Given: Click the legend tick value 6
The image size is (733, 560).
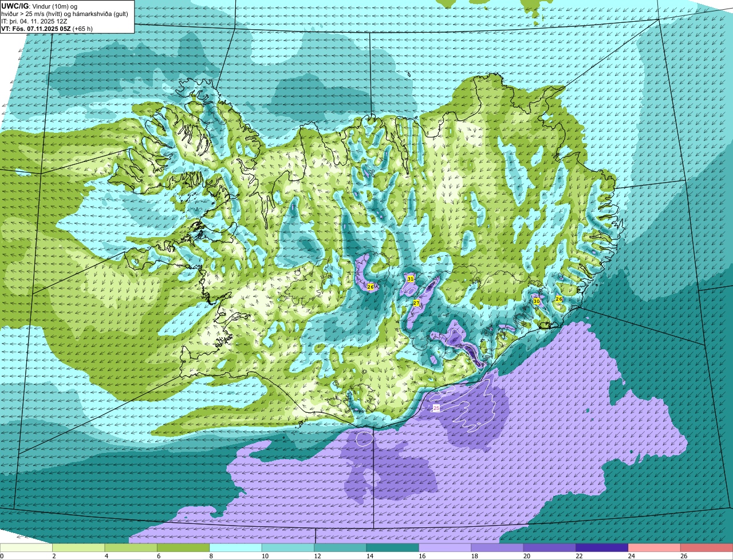Looking at the screenshot, I should 158,556.
